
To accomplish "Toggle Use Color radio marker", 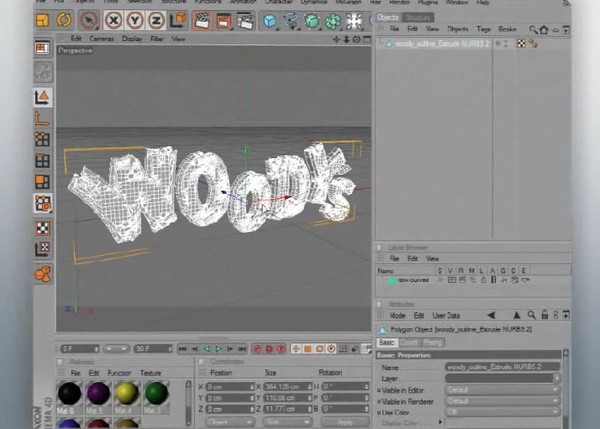I will coord(379,413).
